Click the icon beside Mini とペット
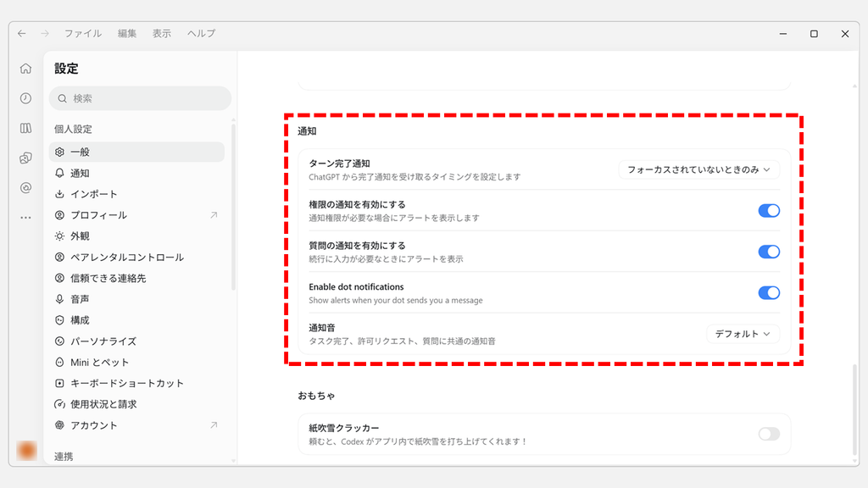Screen dimensions: 868x488 click(60, 363)
